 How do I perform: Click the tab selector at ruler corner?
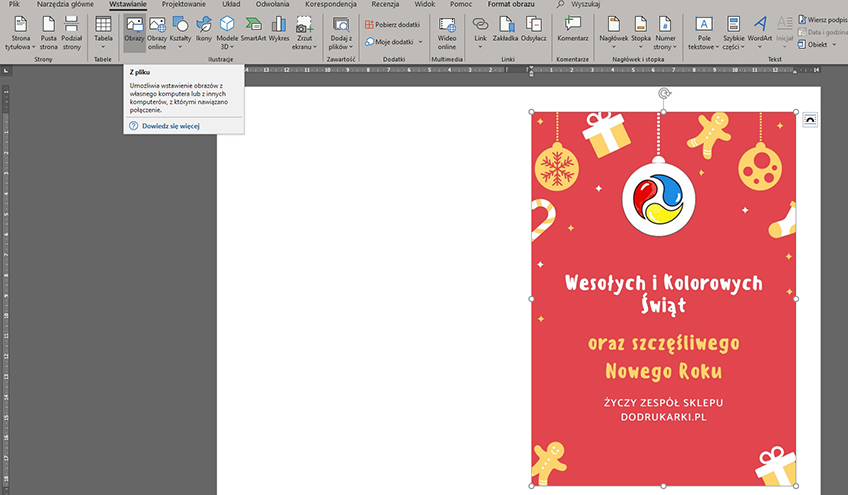tap(5, 70)
